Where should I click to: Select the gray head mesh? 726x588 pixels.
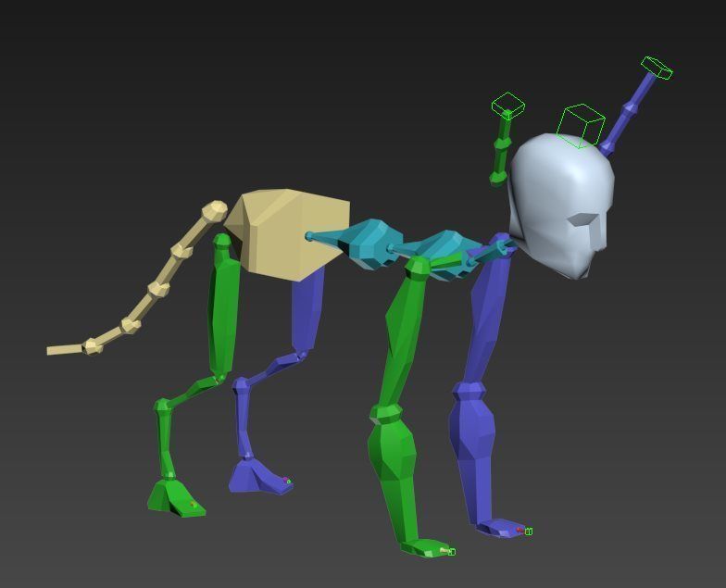(560, 204)
